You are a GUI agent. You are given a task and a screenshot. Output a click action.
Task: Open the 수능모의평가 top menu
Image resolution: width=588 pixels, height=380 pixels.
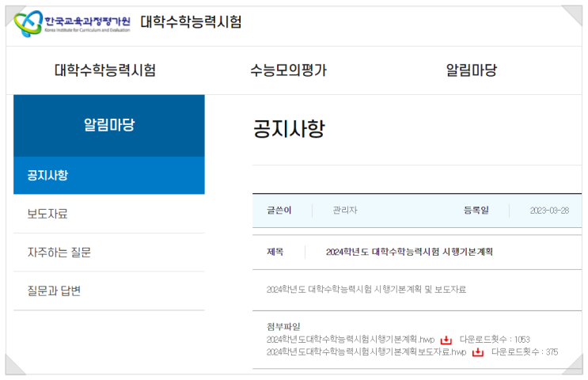click(288, 70)
